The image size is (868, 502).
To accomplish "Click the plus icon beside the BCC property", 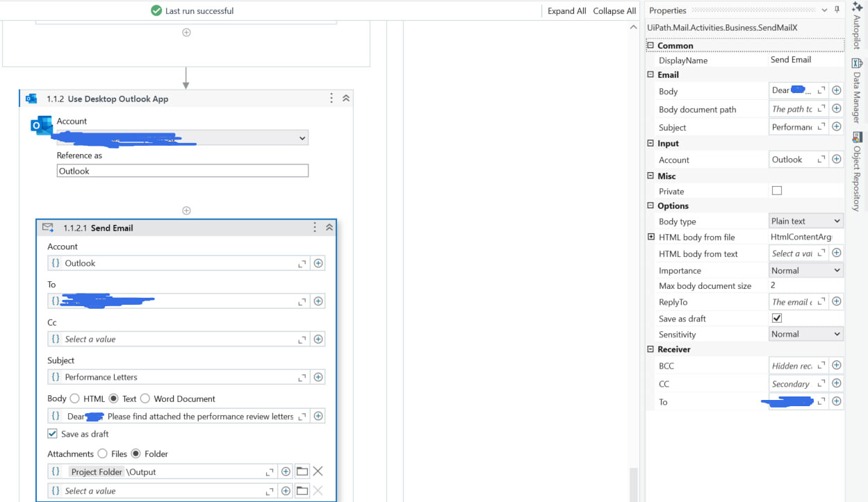I will (x=837, y=365).
